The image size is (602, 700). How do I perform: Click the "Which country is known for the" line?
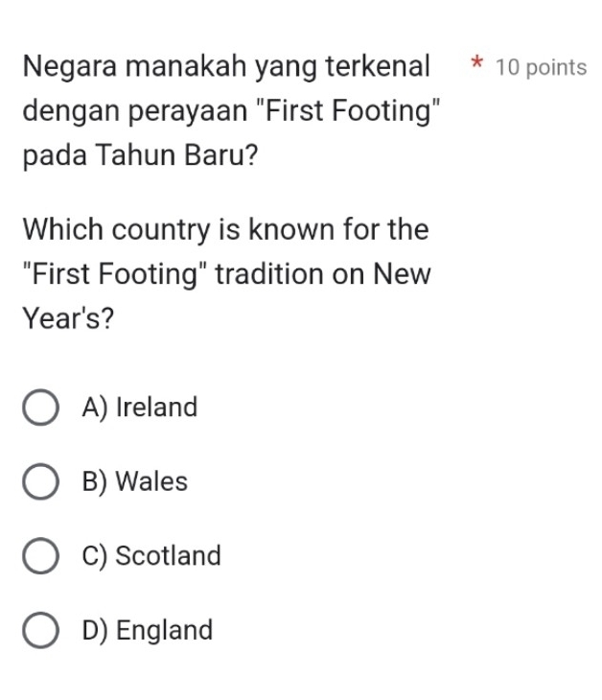[226, 230]
